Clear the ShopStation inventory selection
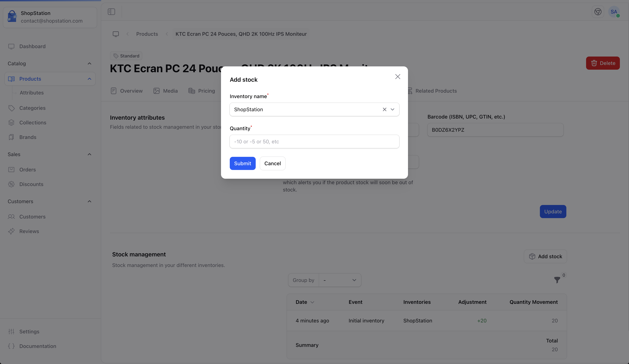The height and width of the screenshot is (364, 629). point(384,109)
